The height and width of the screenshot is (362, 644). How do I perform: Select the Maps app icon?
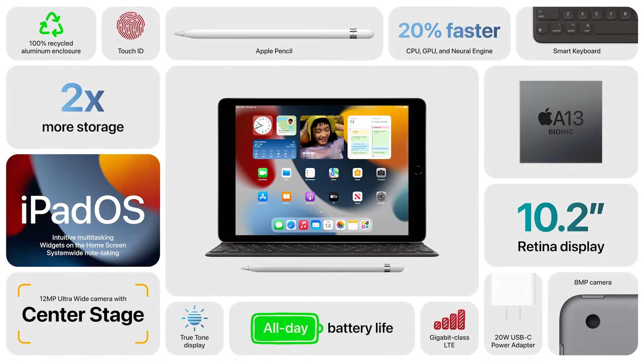pos(333,172)
